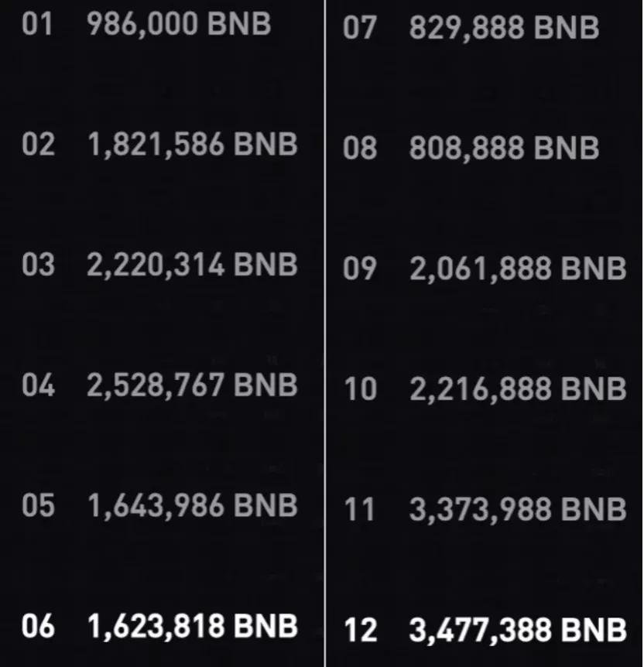
Task: Select row 07 number label
Action: pyautogui.click(x=360, y=28)
